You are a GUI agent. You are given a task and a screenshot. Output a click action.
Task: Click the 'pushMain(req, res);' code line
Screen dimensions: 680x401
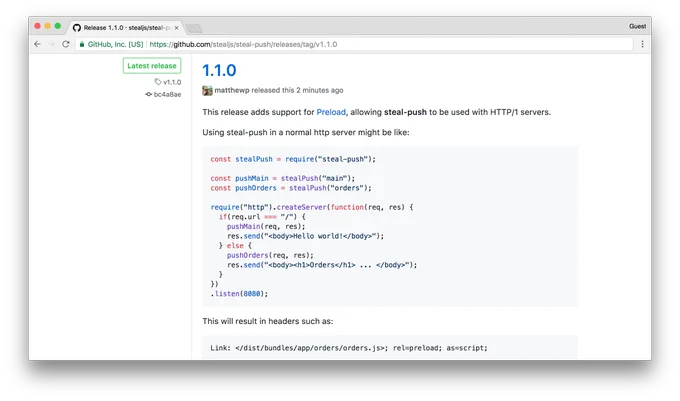click(266, 226)
